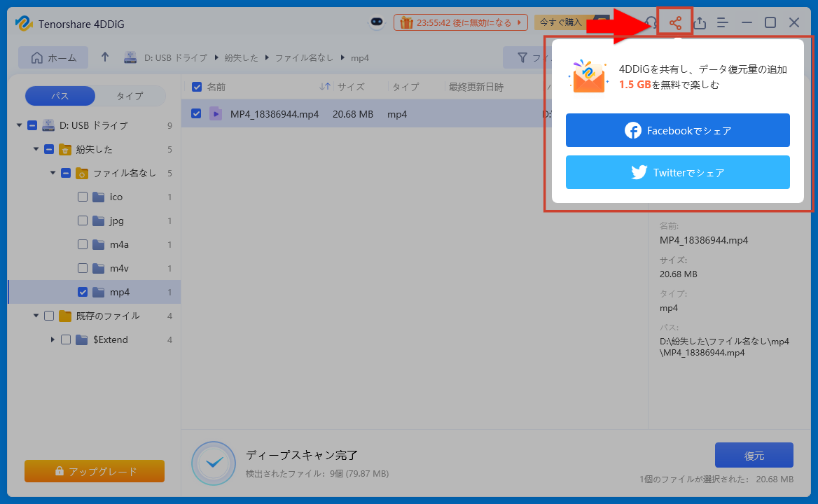818x504 pixels.
Task: Click the Tenorshare 4DDiG logo icon
Action: tap(24, 24)
